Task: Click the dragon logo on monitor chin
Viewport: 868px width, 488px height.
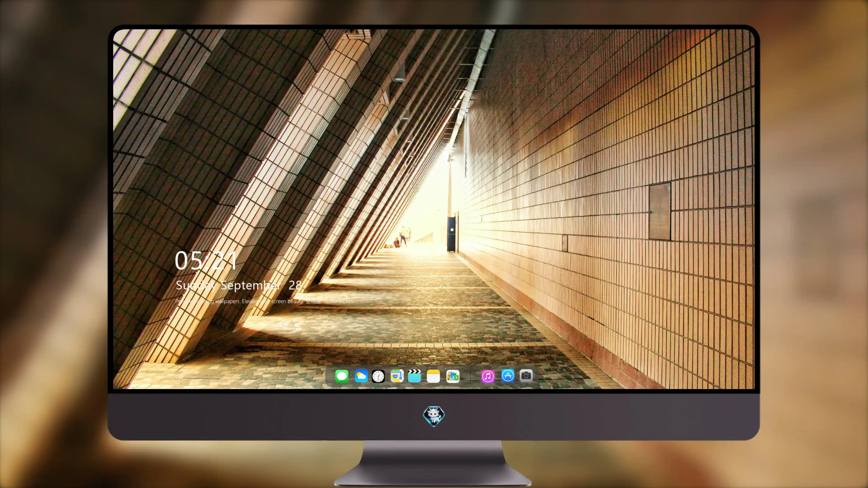Action: click(x=434, y=416)
